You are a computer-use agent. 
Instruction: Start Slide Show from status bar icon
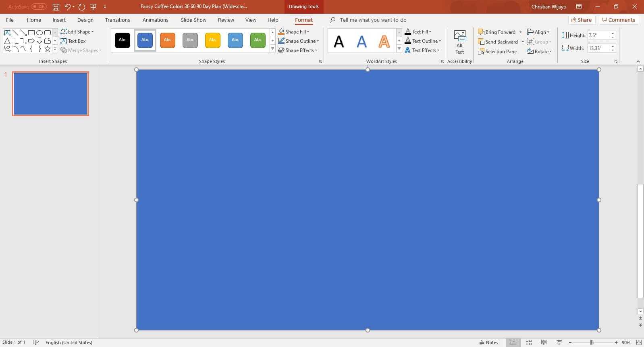559,342
